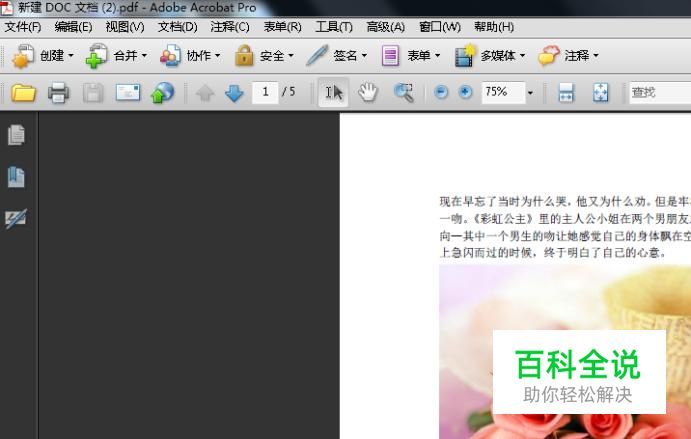Click the 合并 combine files icon
The image size is (691, 439).
97,56
